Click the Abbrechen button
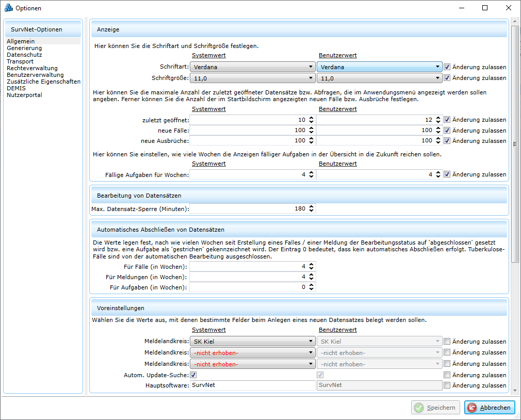521x420 pixels. 490,408
